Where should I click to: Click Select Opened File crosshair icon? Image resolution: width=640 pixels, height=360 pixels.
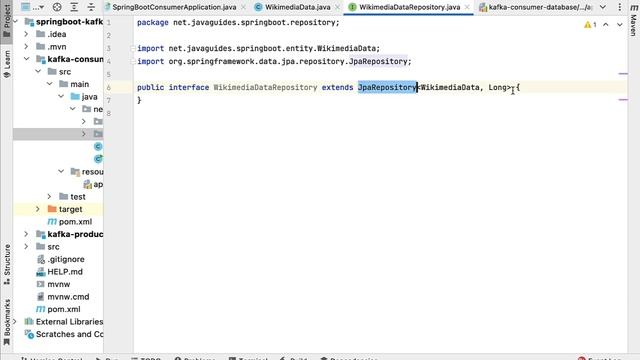point(57,7)
